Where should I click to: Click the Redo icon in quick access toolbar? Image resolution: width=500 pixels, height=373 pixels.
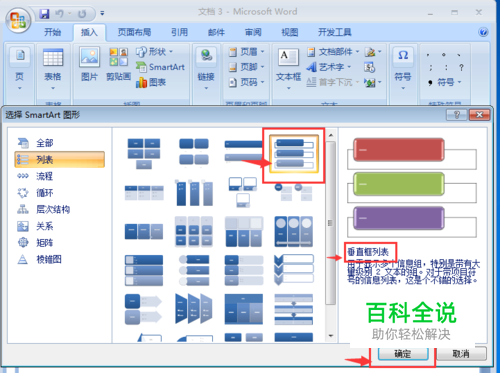point(82,14)
